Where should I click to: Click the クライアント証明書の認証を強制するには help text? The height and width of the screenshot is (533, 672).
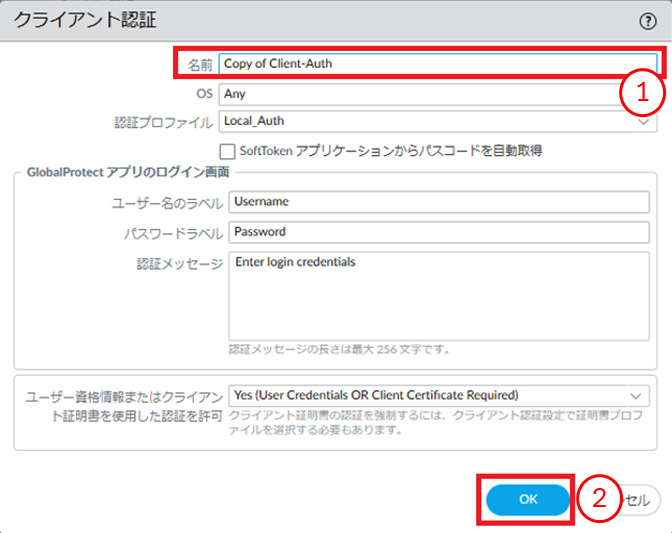pyautogui.click(x=435, y=422)
